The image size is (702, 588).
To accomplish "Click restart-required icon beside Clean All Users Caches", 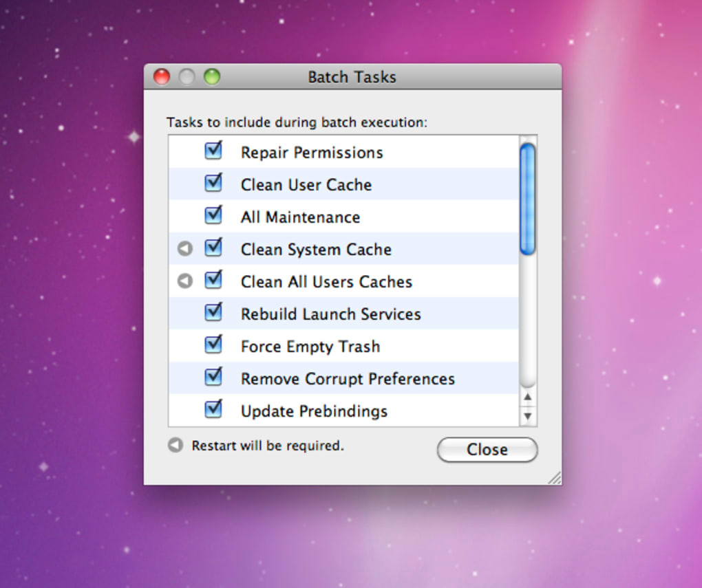I will point(185,281).
